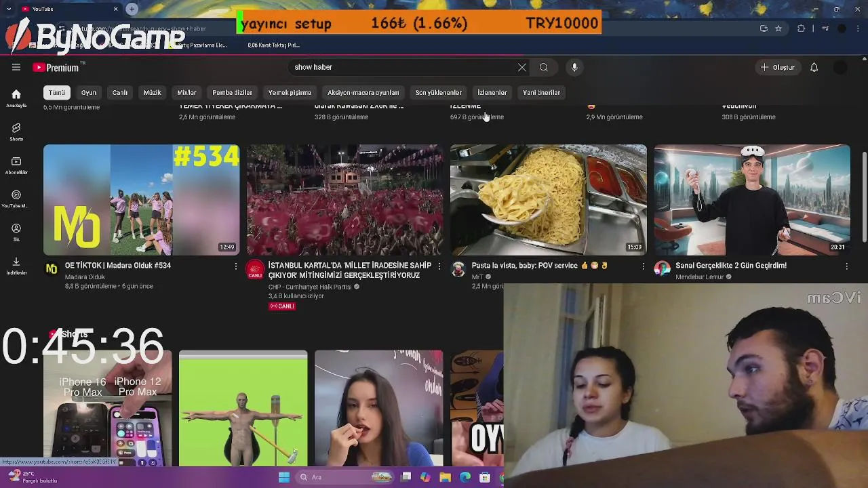Open the Chrome three-dot menu

click(x=859, y=28)
